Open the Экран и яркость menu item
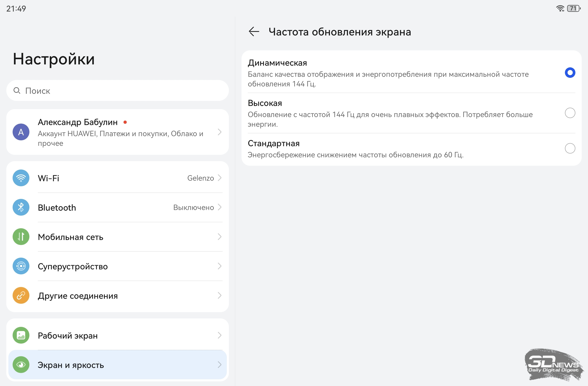The width and height of the screenshot is (588, 386). [x=71, y=365]
